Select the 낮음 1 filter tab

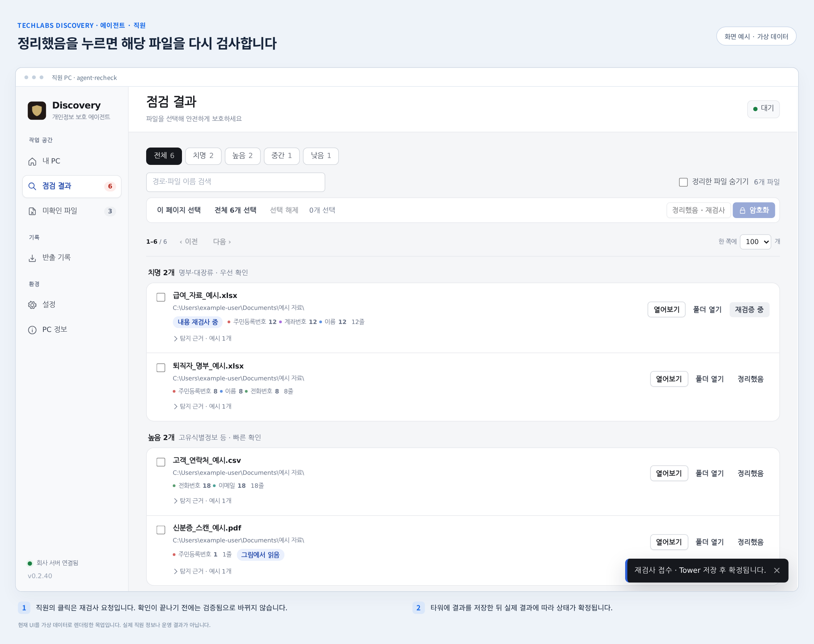pos(321,156)
